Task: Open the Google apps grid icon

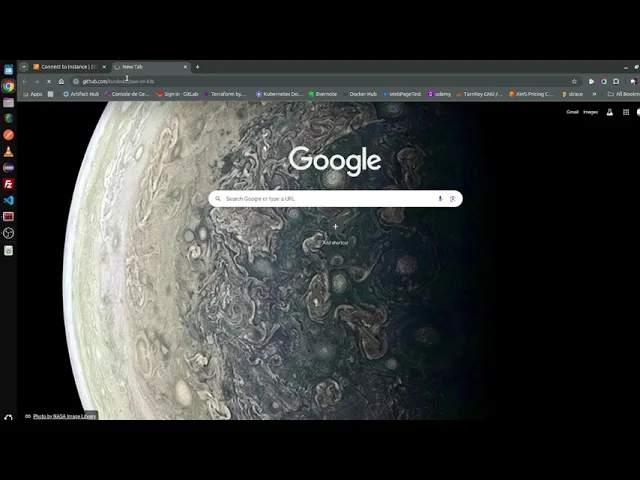Action: 626,112
